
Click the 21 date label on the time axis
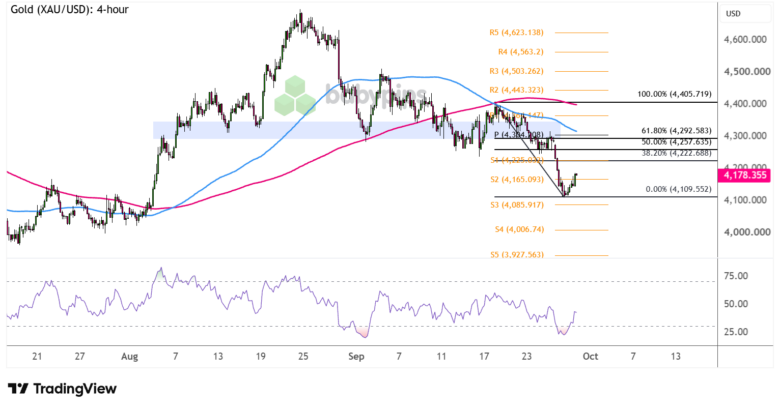pos(37,356)
